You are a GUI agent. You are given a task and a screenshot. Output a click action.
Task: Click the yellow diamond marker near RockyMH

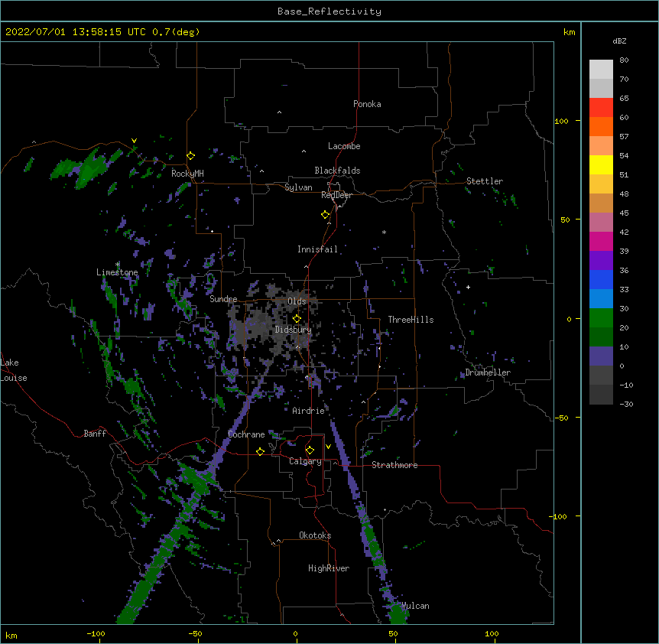point(190,156)
